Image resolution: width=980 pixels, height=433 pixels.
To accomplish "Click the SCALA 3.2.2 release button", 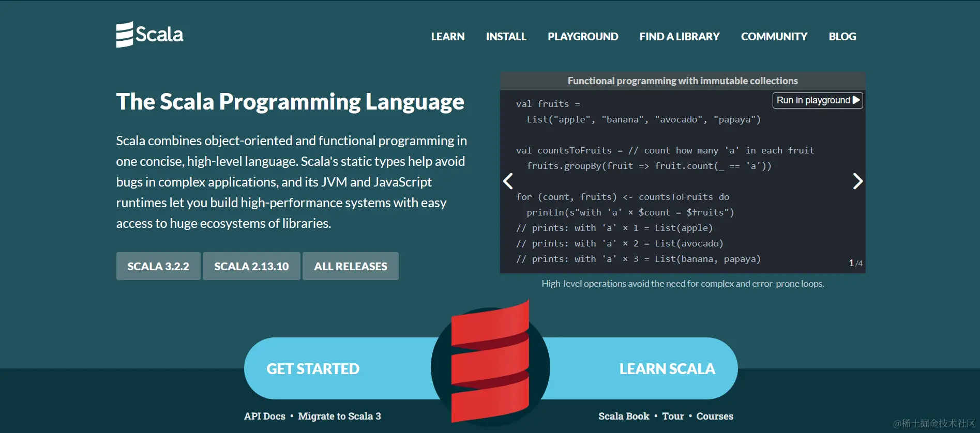I will 158,266.
